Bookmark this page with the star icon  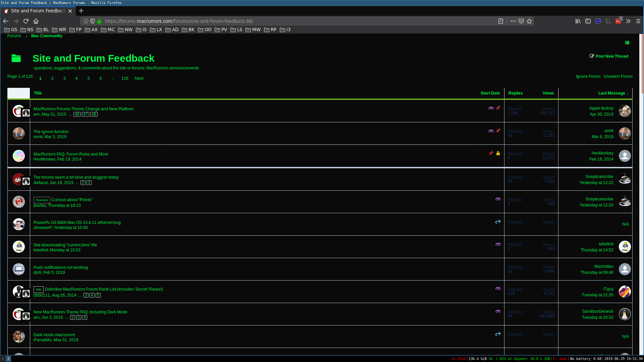[x=529, y=21]
